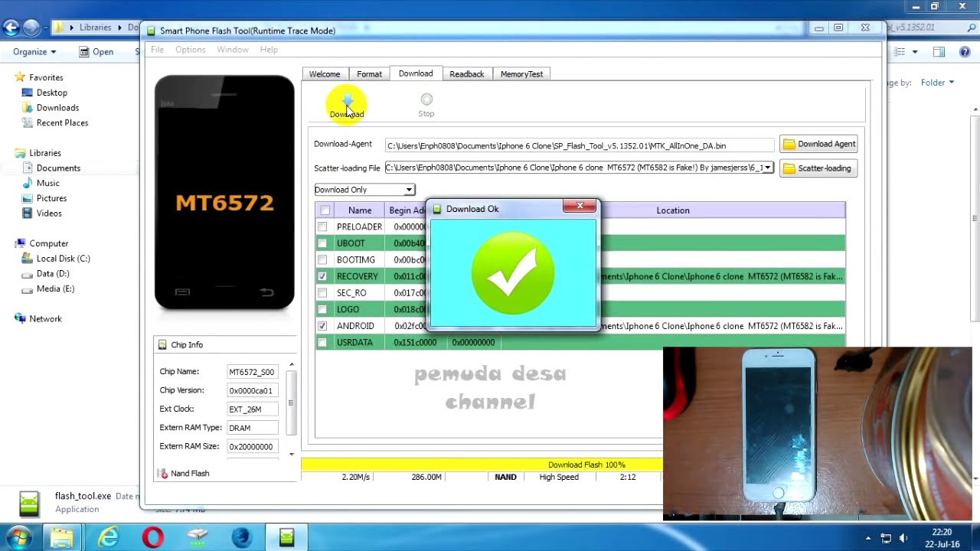
Task: Click Explorer forward navigation arrow
Action: [x=31, y=28]
